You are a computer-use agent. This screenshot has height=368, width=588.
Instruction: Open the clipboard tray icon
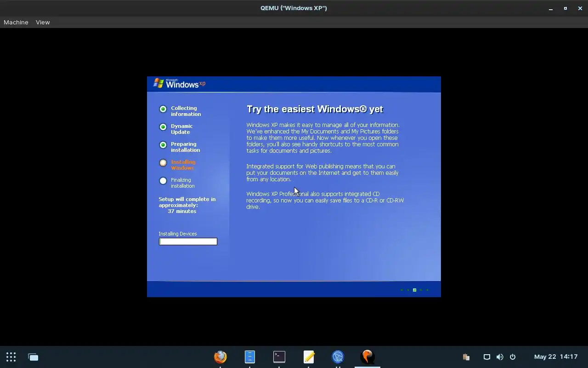tap(466, 357)
